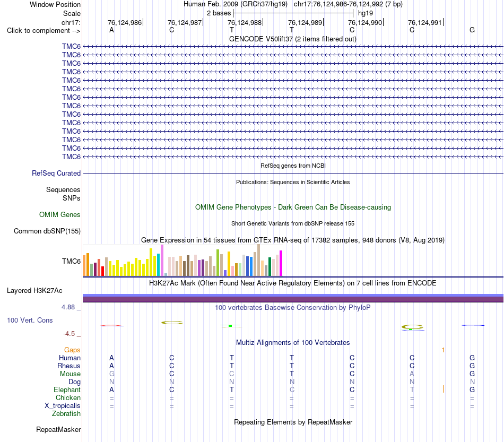Open 'Short Genetic Variants from dbSNP release 155'

pos(293,223)
